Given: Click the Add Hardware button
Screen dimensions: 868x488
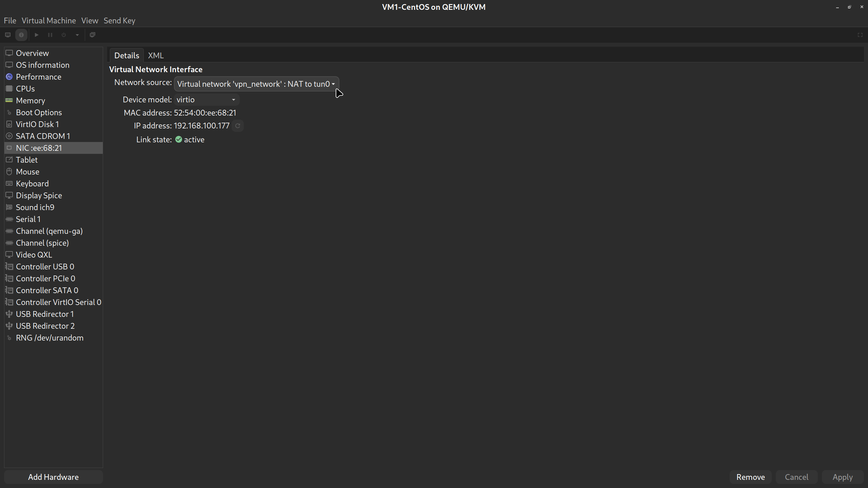Looking at the screenshot, I should pyautogui.click(x=53, y=477).
